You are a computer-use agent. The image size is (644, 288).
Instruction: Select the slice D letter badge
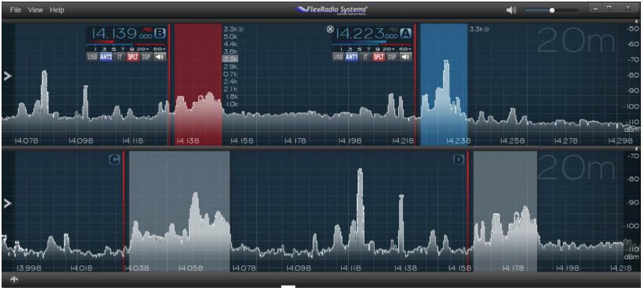458,160
